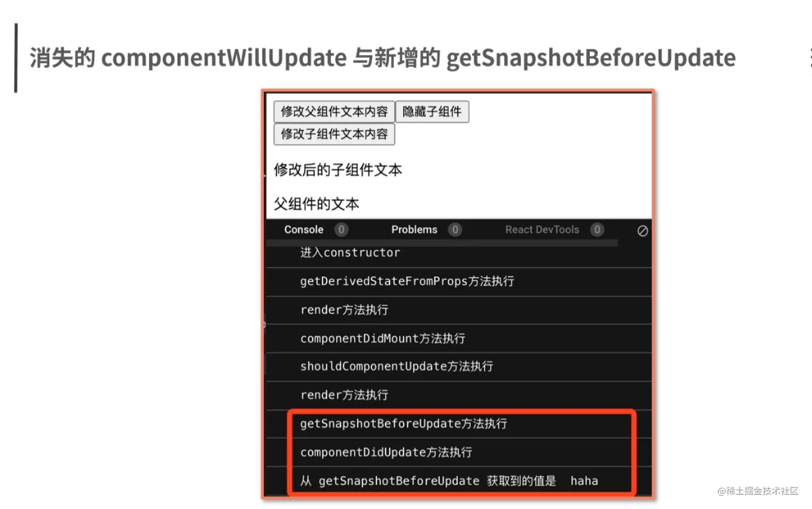Click the Problems count badge

click(x=455, y=230)
